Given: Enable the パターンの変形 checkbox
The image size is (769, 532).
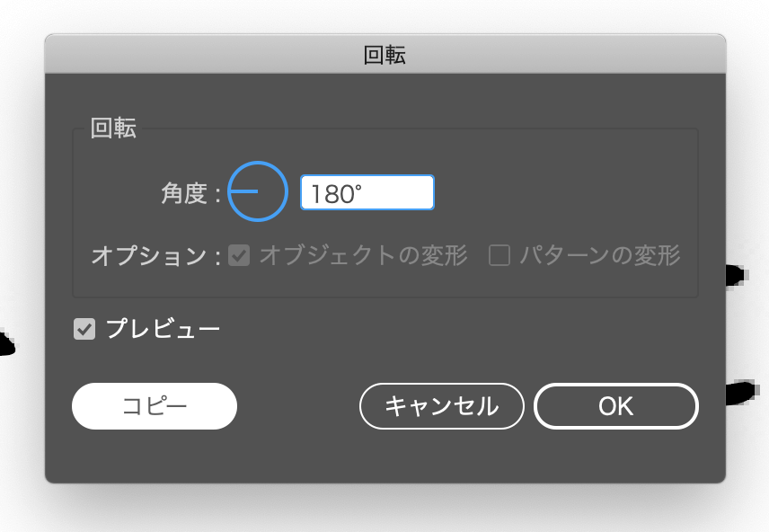Looking at the screenshot, I should 499,255.
